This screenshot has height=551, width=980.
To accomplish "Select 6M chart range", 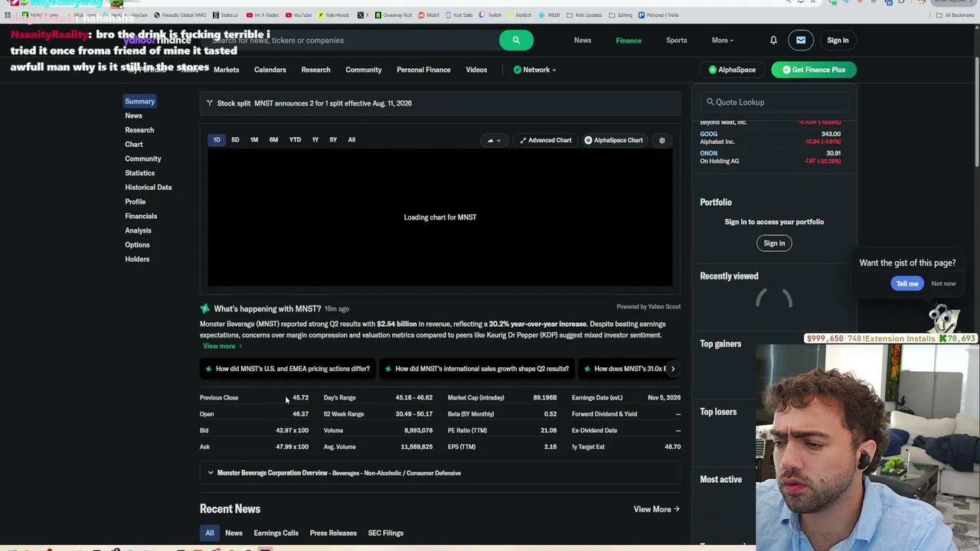I will pyautogui.click(x=273, y=140).
